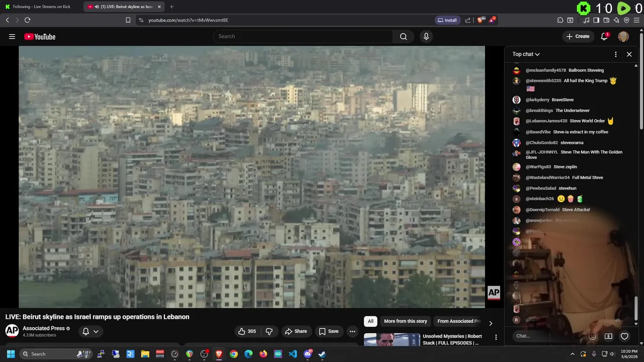644x362 pixels.
Task: Close the Beirut skyline LIVE tab
Action: click(x=159, y=7)
